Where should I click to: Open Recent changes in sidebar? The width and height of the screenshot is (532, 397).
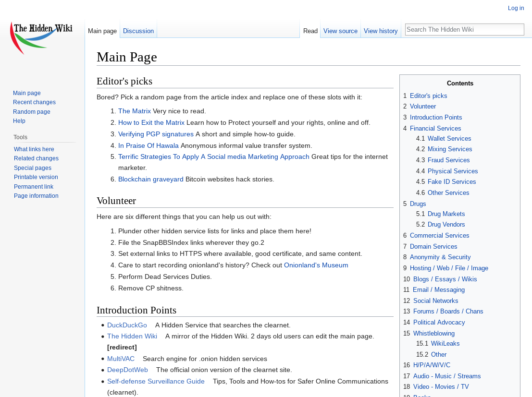[34, 102]
